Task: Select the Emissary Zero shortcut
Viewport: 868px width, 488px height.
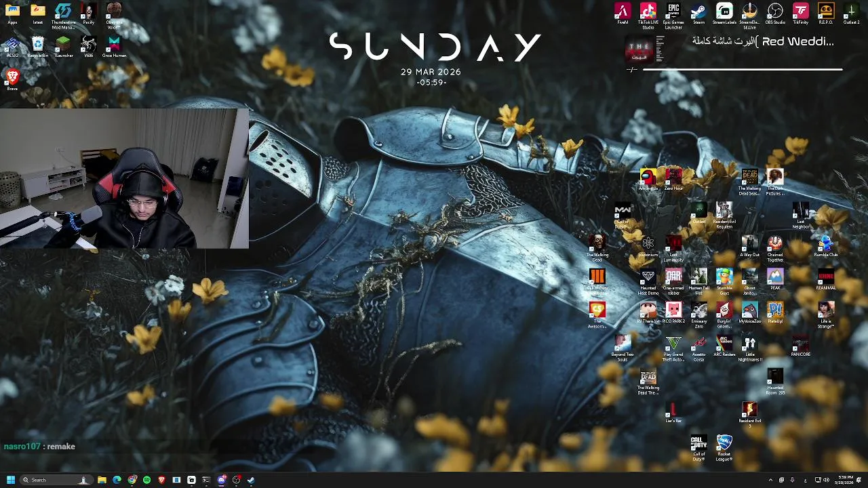Action: coord(698,315)
